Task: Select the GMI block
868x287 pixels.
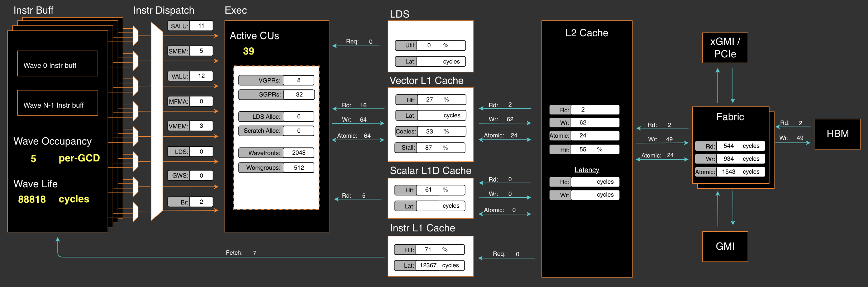Action: click(725, 246)
